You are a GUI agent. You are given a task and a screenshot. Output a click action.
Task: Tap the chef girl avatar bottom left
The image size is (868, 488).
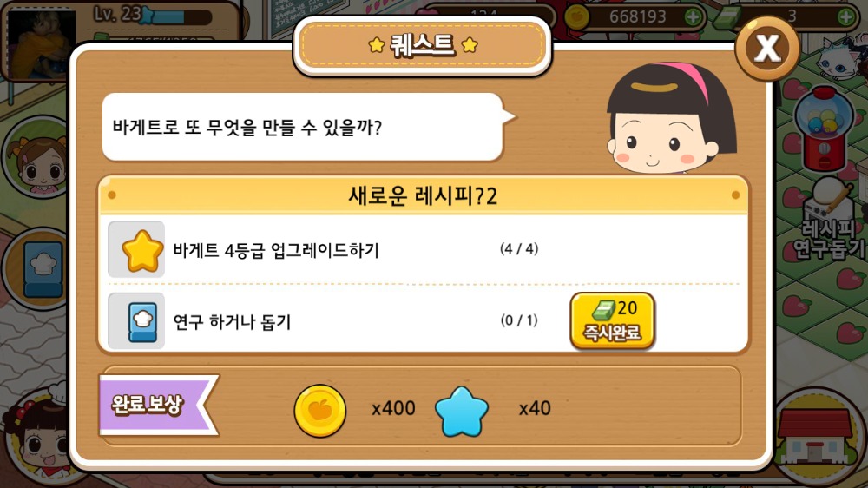point(36,436)
